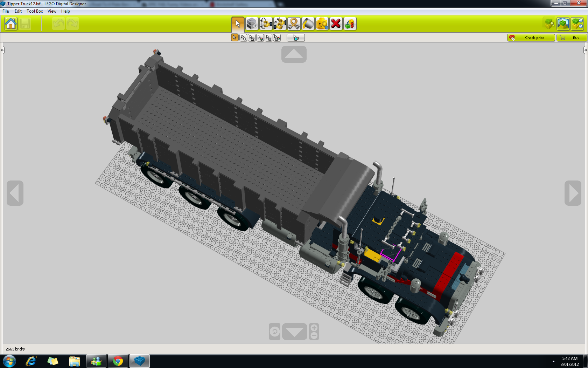Click the Undo arrow icon
This screenshot has height=368, width=588.
58,23
